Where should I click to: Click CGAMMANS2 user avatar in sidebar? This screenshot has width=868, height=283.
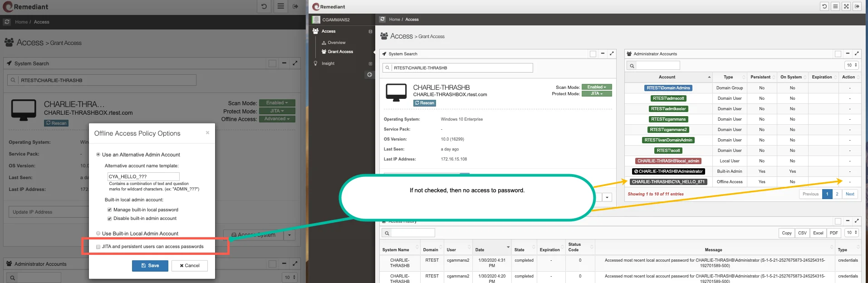tap(316, 20)
